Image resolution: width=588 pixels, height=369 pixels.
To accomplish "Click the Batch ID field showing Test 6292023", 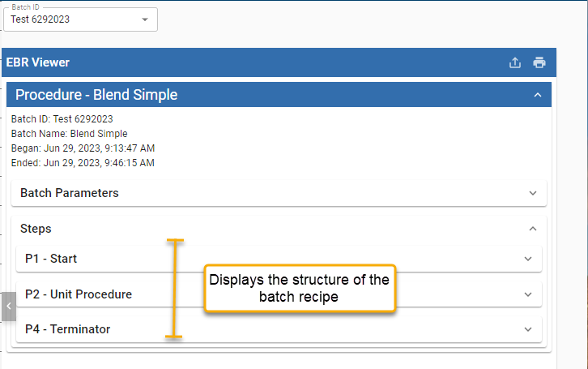I will coord(73,19).
